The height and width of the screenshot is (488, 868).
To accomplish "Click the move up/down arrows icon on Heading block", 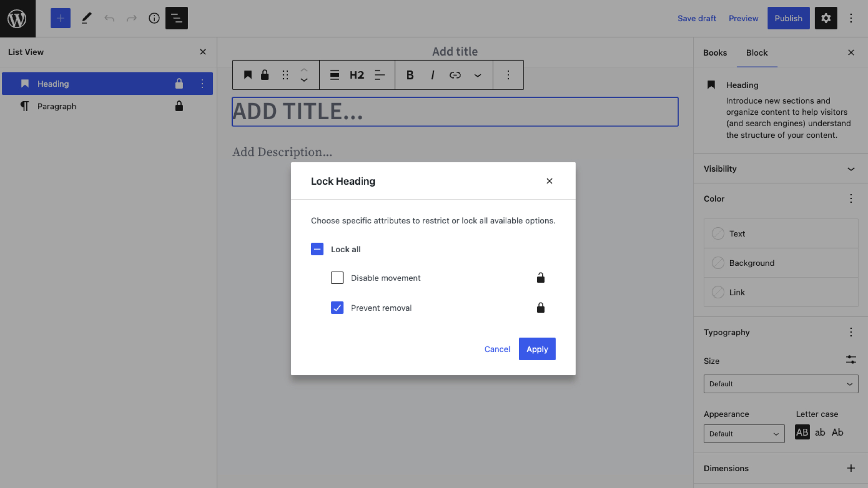I will (304, 75).
